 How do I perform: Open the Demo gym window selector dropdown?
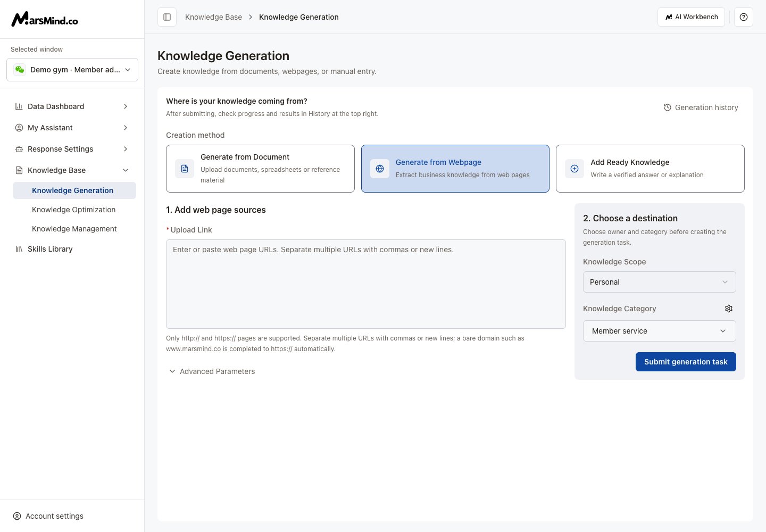(72, 70)
